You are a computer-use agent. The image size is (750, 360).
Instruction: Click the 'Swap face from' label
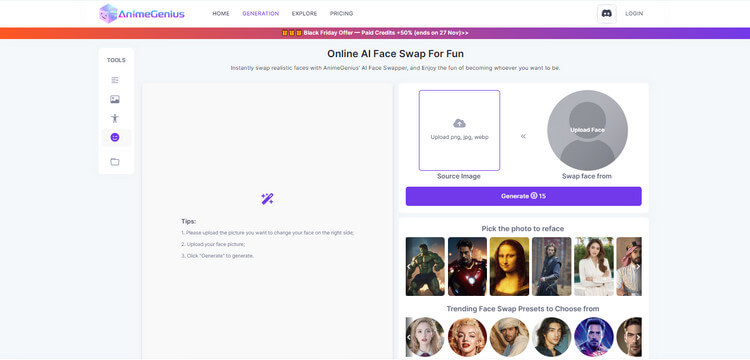[587, 176]
